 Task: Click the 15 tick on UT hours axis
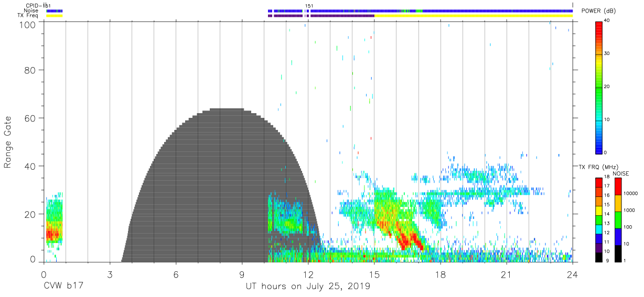(374, 274)
